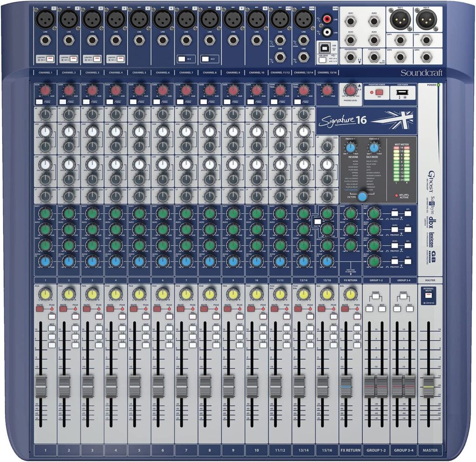This screenshot has height=462, width=476.
Task: Turn the FX TYPE selector knob
Action: (x=362, y=197)
